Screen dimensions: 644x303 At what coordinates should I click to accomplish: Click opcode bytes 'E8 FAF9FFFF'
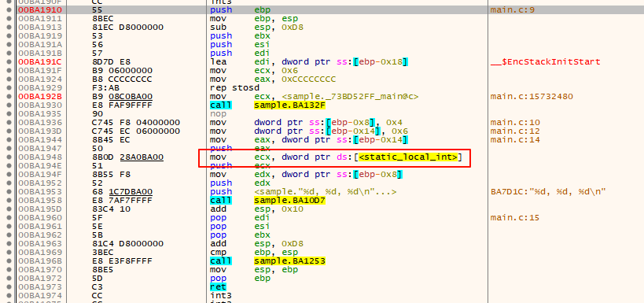tap(123, 105)
